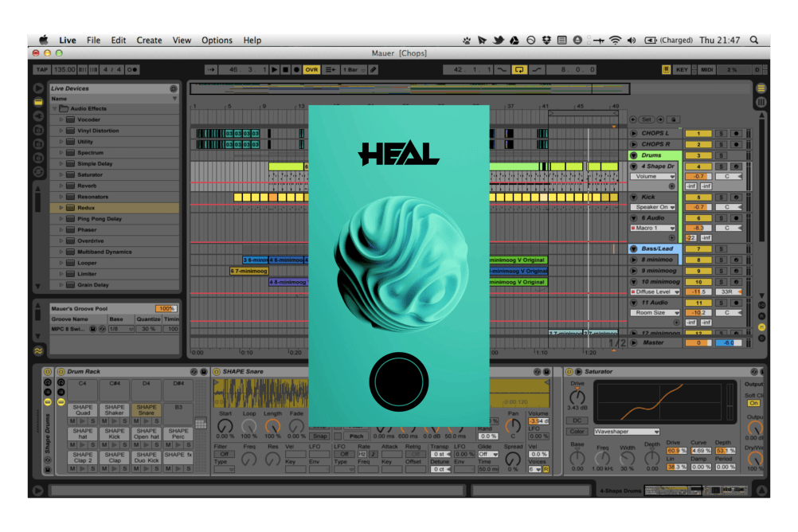Image resolution: width=798 pixels, height=532 pixels.
Task: Open the Volume automation chooser
Action: click(x=653, y=177)
